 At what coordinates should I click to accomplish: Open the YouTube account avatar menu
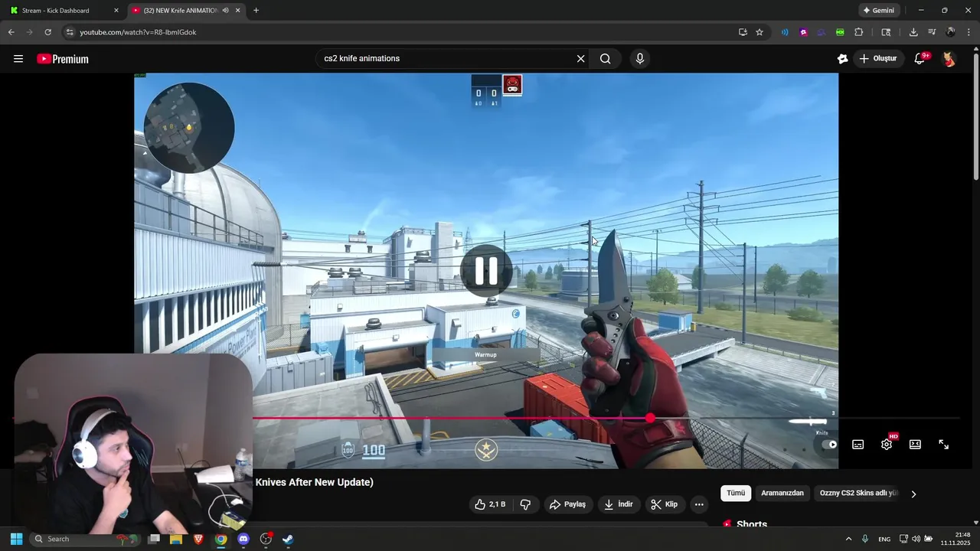click(x=949, y=59)
